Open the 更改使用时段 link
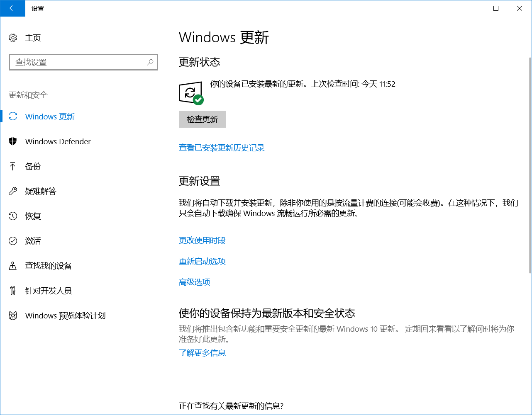Screen dimensions: 532x415 coord(202,240)
